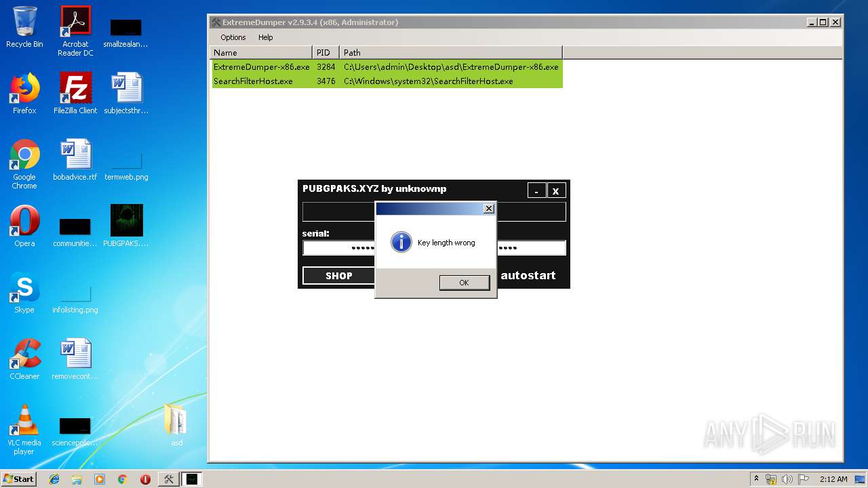868x488 pixels.
Task: Close the PUBGPAKS.XYZ window with x button
Action: (556, 191)
